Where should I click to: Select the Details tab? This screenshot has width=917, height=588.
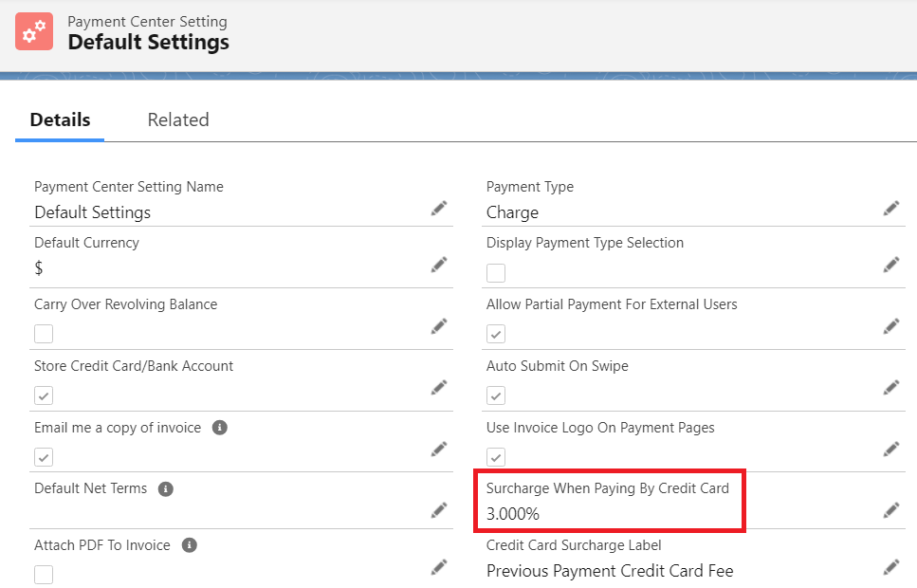pos(60,120)
